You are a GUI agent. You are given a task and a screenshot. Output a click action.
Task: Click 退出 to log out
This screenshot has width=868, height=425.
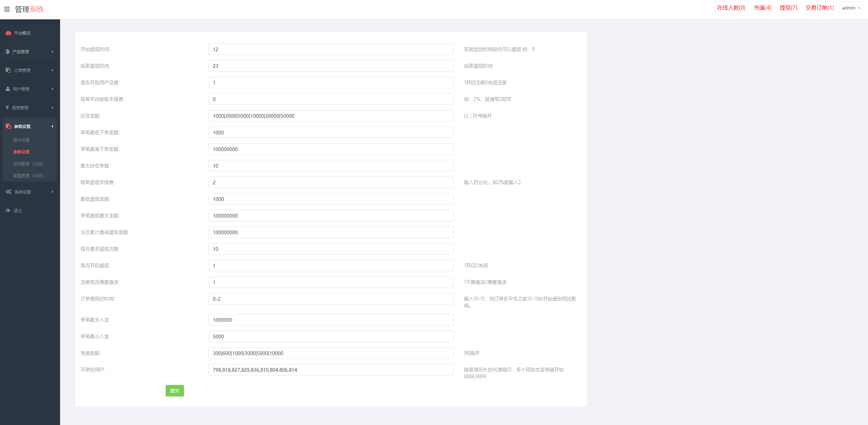(18, 211)
